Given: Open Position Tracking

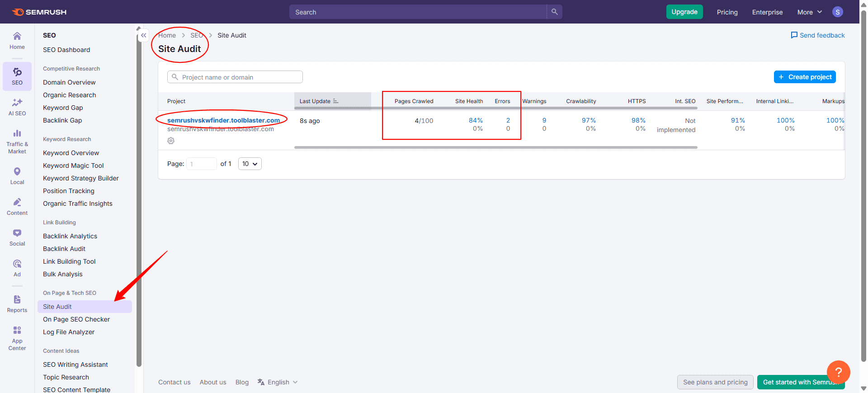Looking at the screenshot, I should pyautogui.click(x=69, y=191).
